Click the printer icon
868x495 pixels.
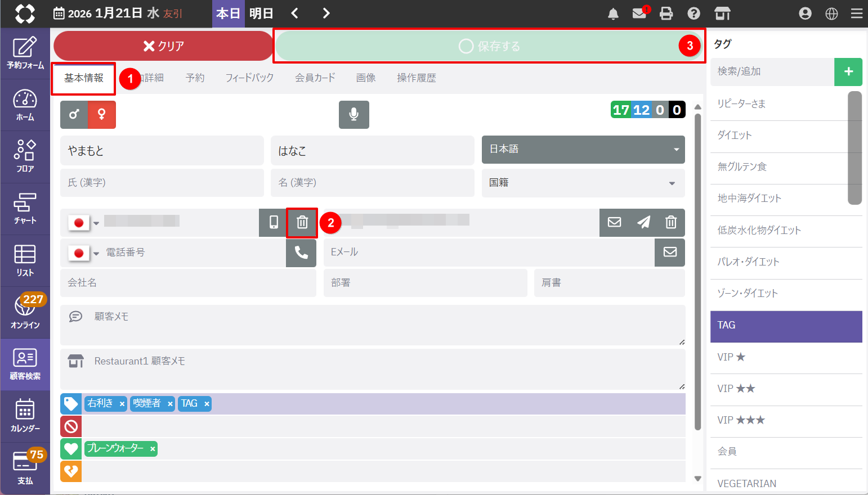[666, 13]
